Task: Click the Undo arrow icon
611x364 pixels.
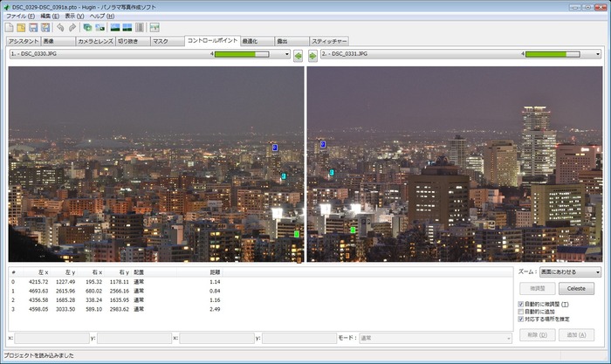Action: pyautogui.click(x=60, y=27)
